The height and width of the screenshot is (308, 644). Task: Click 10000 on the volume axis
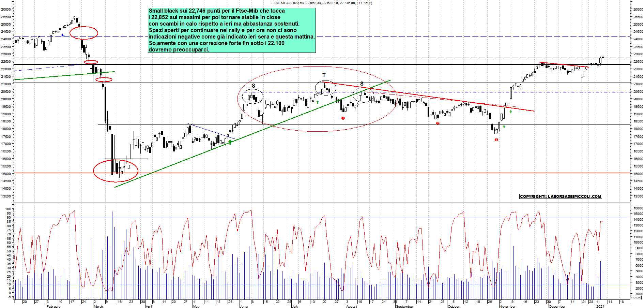pyautogui.click(x=638, y=243)
